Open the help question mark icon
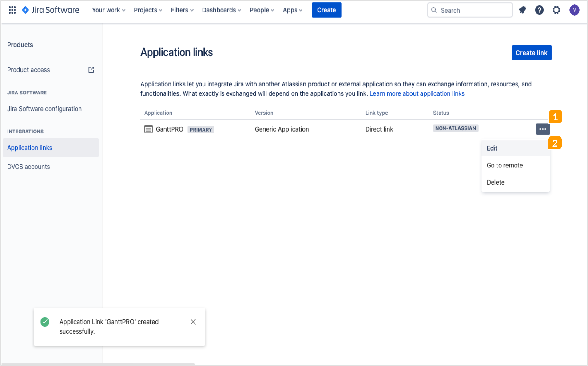The width and height of the screenshot is (588, 366). point(539,10)
